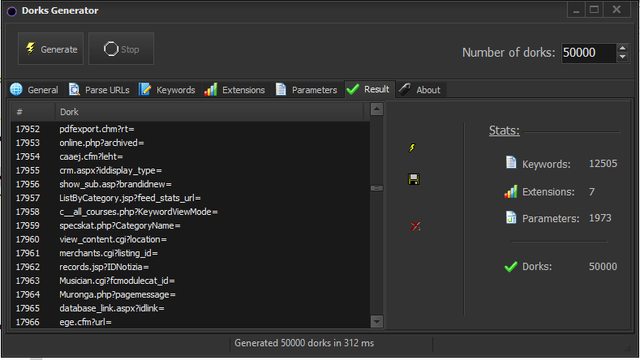
Task: Select row show_sub.asp?brandidnew=
Action: point(190,184)
